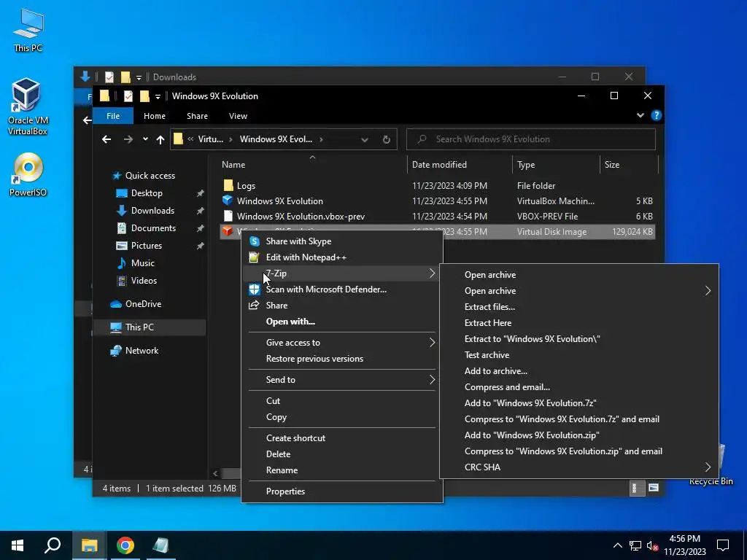
Task: Open the notification action center
Action: (723, 545)
